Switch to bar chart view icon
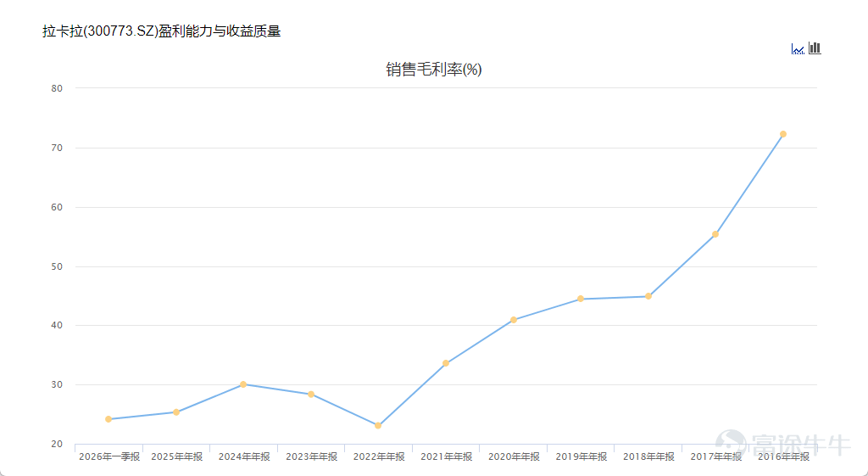868x476 pixels. tap(815, 48)
